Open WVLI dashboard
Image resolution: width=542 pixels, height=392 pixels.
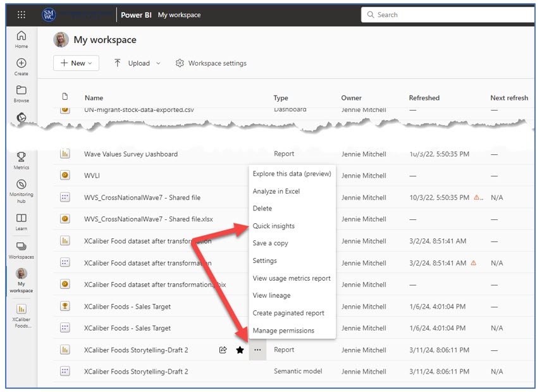[92, 176]
